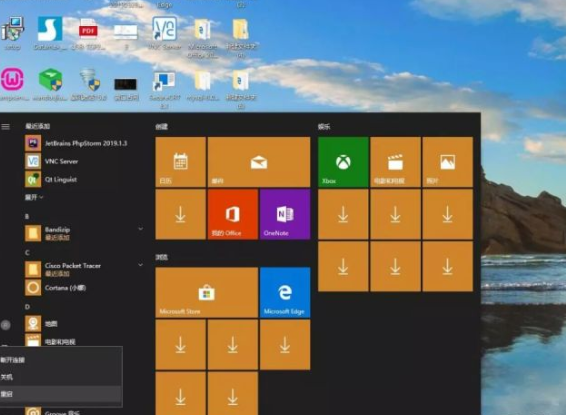Expand the Bandizip folder chevron

pos(140,228)
